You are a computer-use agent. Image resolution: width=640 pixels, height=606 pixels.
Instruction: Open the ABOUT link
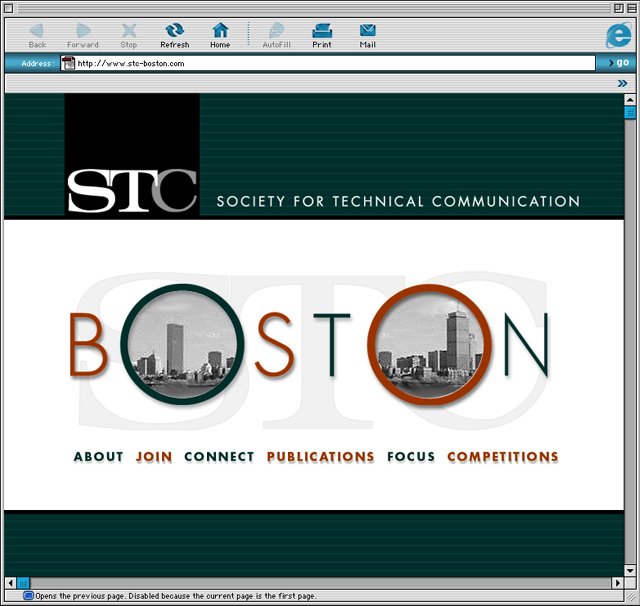(98, 457)
